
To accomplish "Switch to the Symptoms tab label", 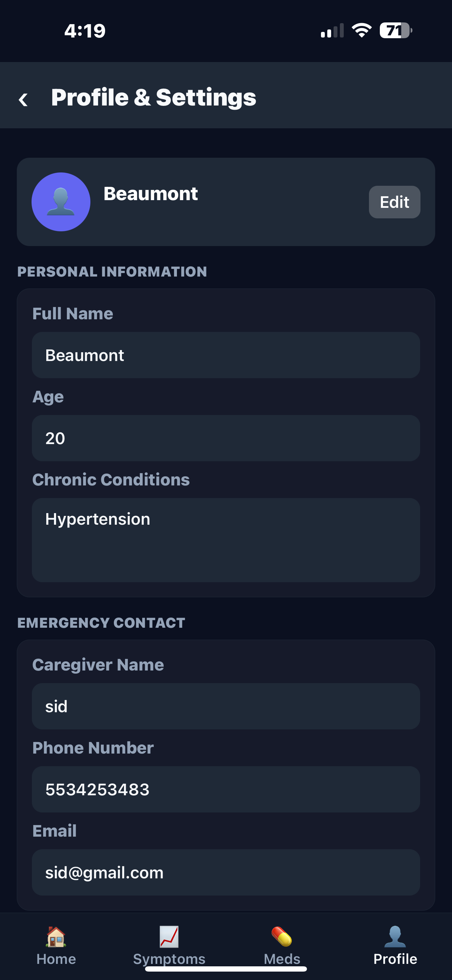I will point(169,959).
